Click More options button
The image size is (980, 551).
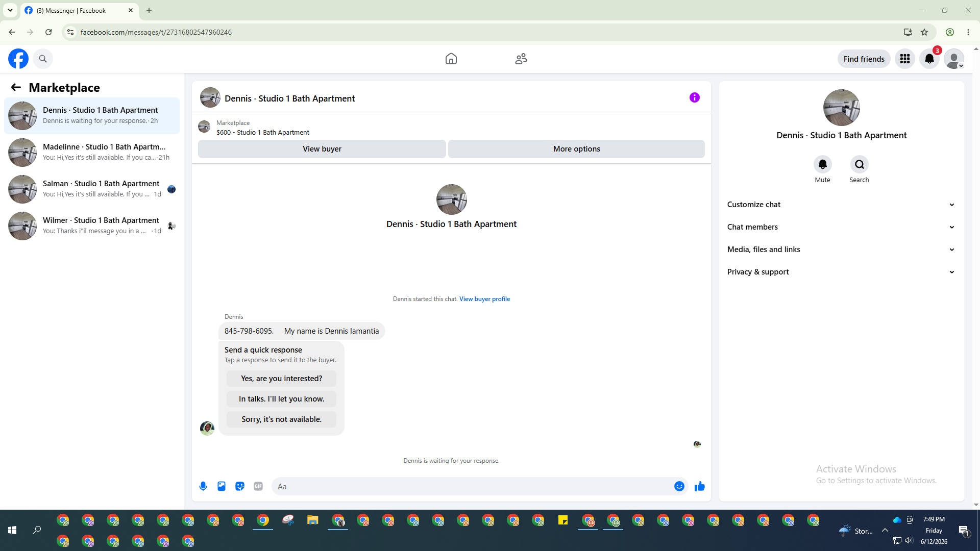[x=577, y=149]
